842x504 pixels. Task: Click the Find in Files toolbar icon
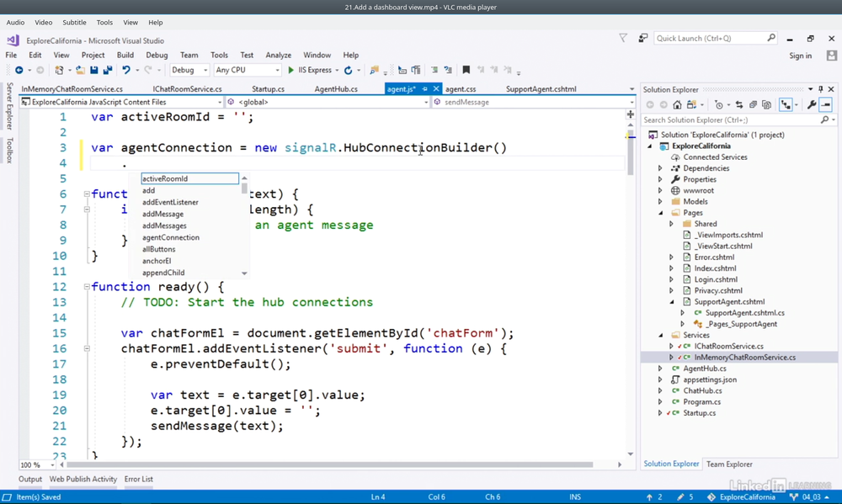point(374,70)
